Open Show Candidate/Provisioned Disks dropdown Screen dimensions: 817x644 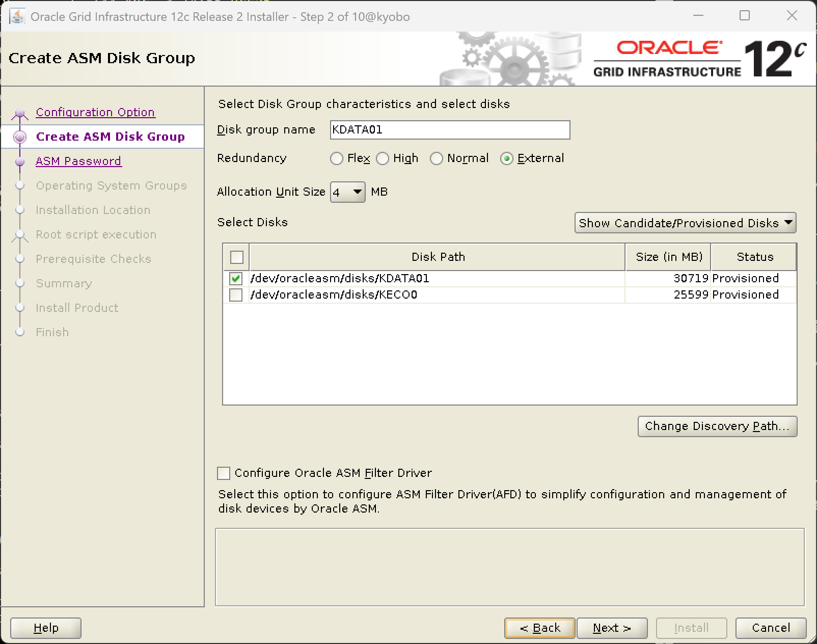[685, 223]
